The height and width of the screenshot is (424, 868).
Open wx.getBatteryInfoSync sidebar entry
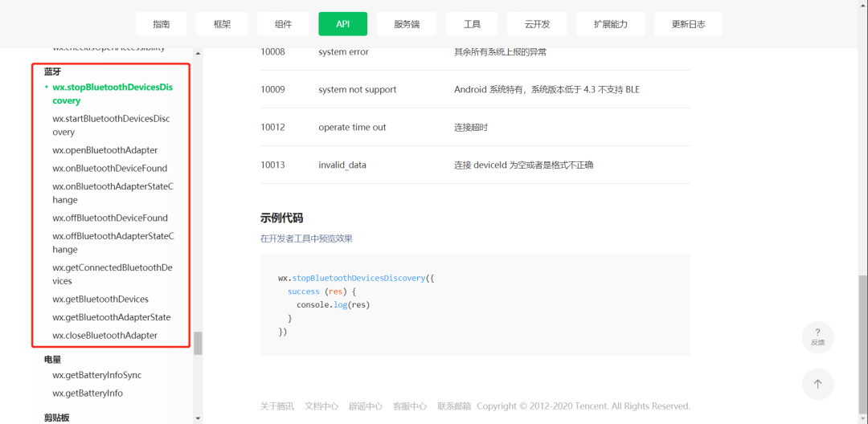pyautogui.click(x=97, y=375)
